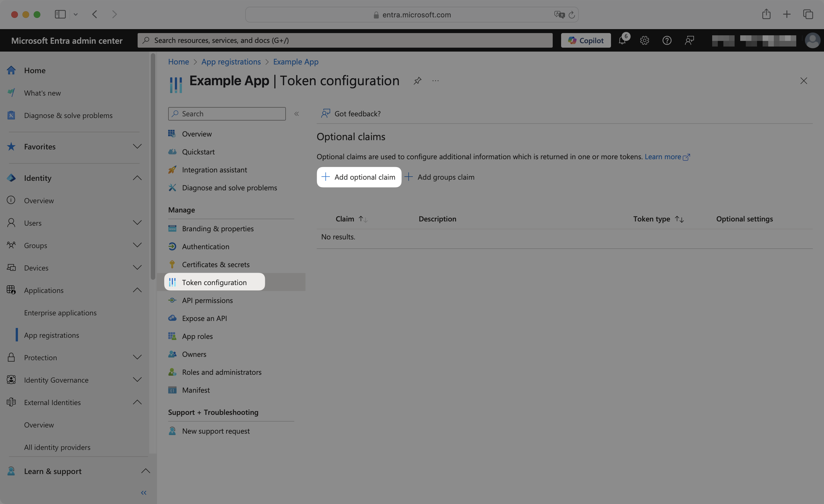Collapse the left navigation pane

pos(143,492)
